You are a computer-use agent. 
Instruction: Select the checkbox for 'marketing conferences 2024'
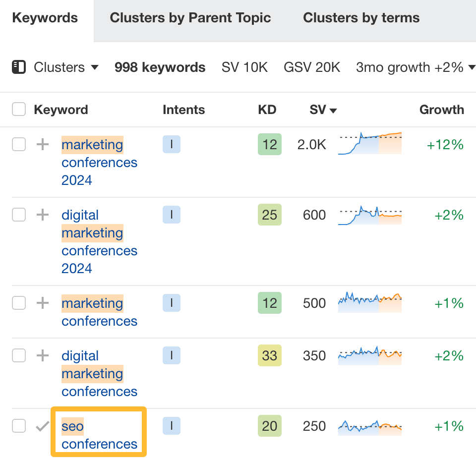18,144
